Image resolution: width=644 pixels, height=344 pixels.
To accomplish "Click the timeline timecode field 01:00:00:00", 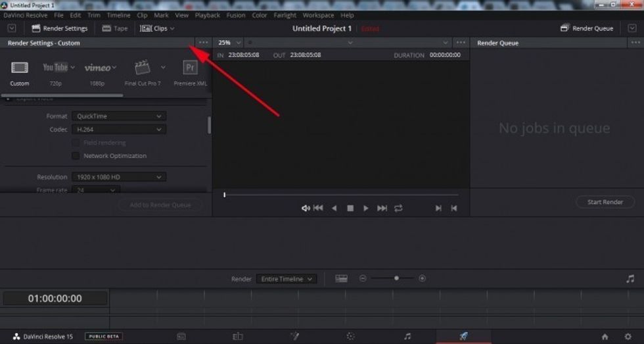I will [55, 299].
